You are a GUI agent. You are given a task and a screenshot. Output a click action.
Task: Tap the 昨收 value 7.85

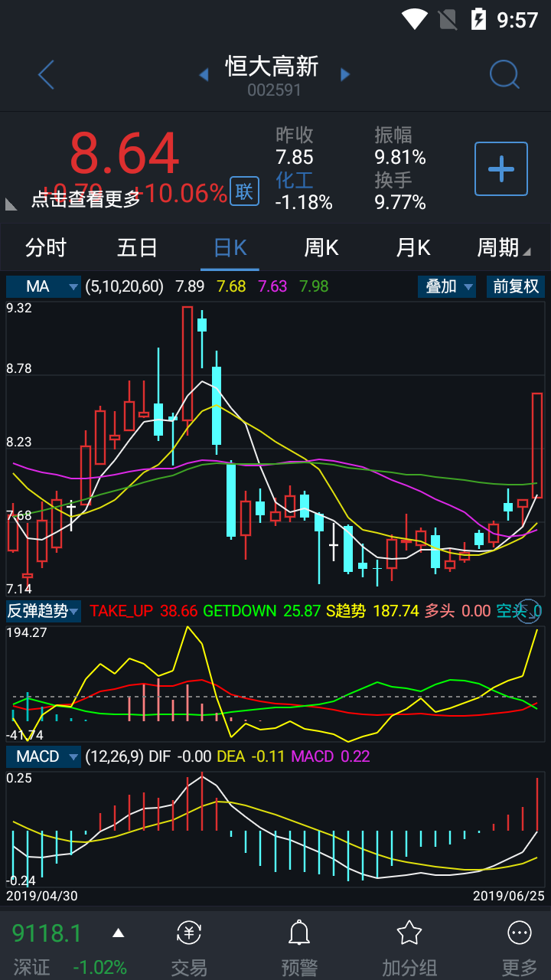coord(295,157)
